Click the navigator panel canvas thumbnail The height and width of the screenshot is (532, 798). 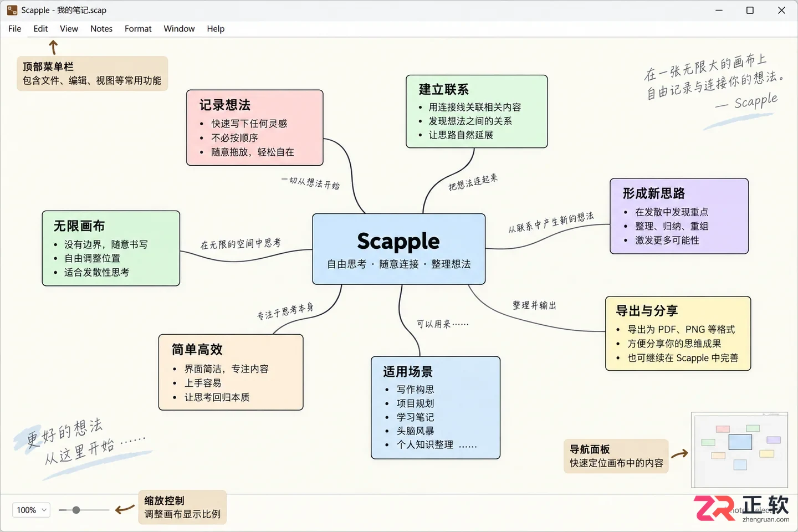(740, 450)
